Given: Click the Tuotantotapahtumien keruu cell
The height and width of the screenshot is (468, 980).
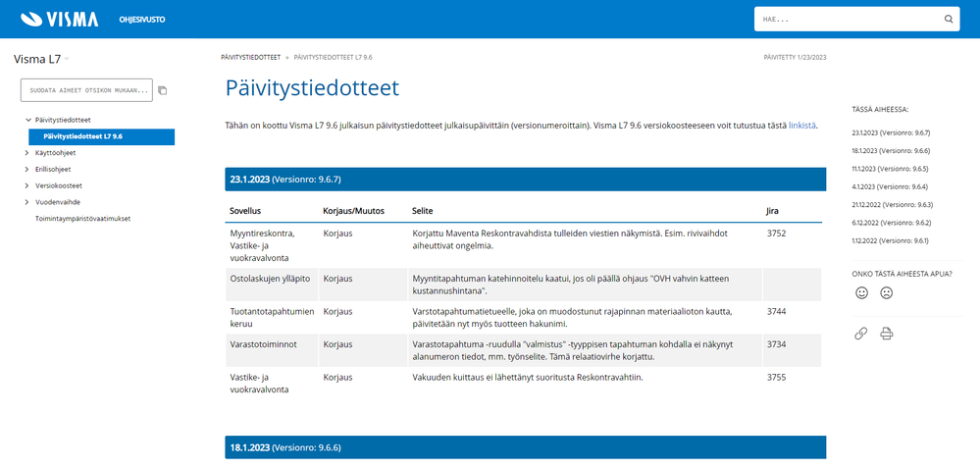Looking at the screenshot, I should click(x=272, y=318).
